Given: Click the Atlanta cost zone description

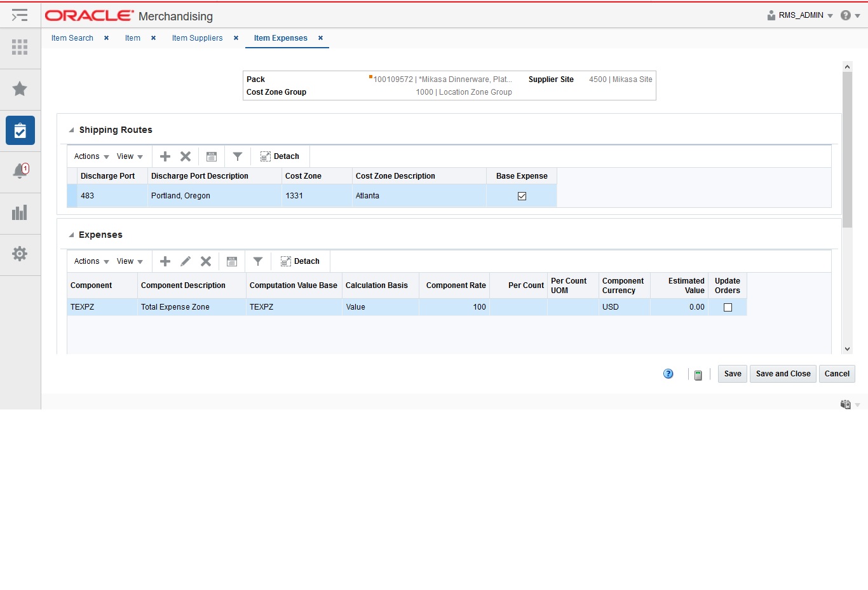Looking at the screenshot, I should [419, 196].
